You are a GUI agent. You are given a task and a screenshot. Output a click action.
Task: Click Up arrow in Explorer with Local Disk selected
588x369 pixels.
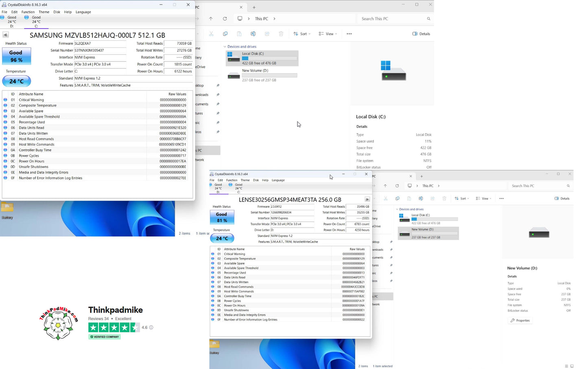point(210,19)
